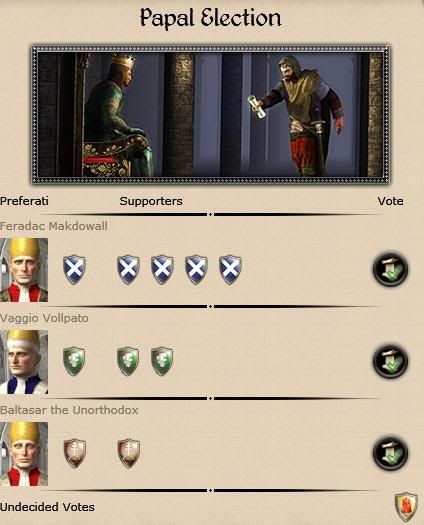Click the Undecided Votes label

point(47,507)
